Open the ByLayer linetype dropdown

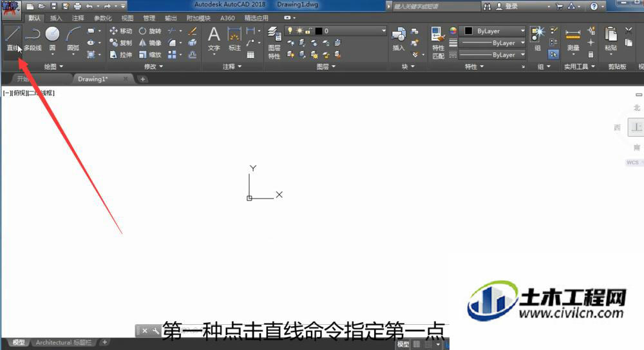pos(493,55)
